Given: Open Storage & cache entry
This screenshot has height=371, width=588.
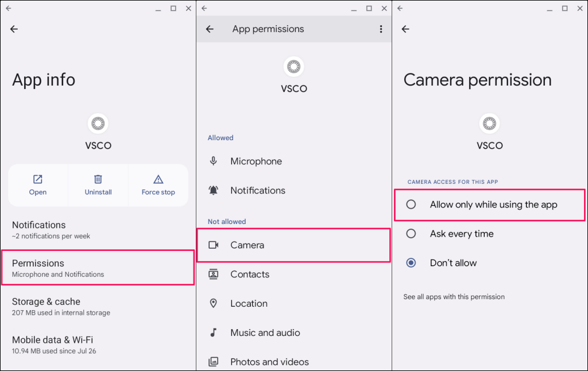Looking at the screenshot, I should click(x=98, y=307).
